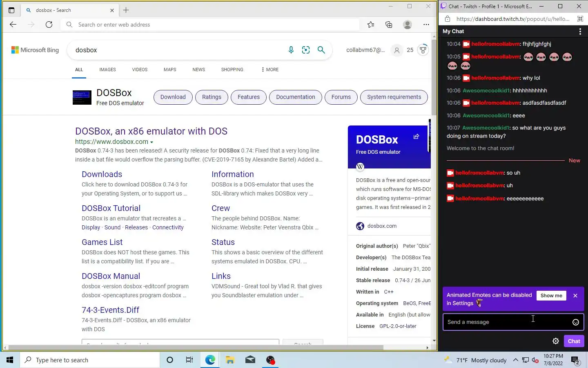Click the purple Chat send button

[574, 341]
